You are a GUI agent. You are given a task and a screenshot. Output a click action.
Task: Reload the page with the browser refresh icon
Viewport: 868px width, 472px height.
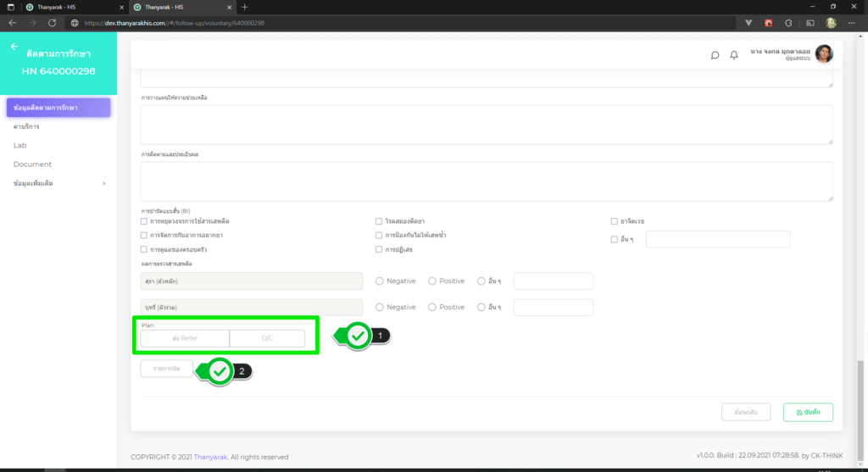(53, 23)
